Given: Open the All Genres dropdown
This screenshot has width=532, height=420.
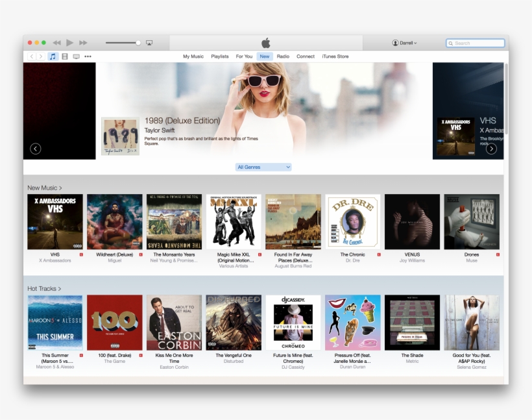Looking at the screenshot, I should 263,167.
